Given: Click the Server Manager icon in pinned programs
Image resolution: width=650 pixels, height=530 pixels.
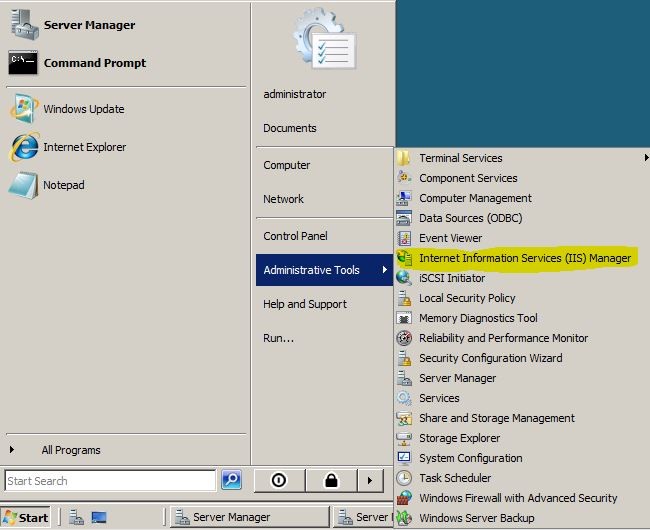Looking at the screenshot, I should [x=24, y=25].
